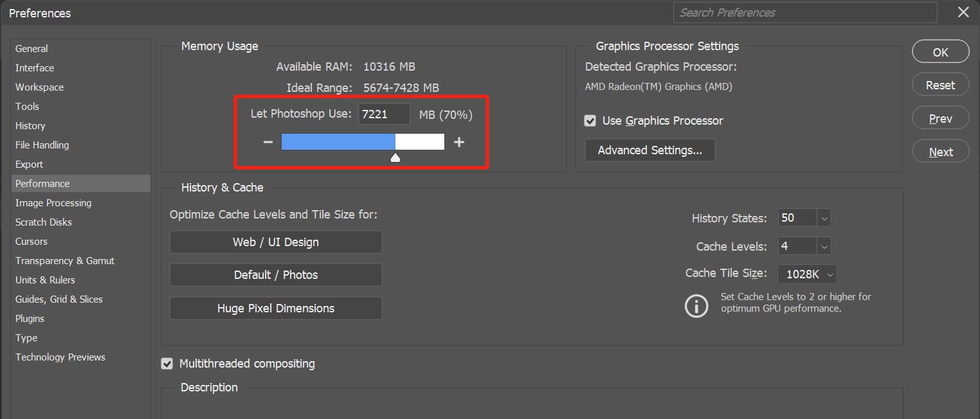The image size is (980, 419).
Task: Click the Let Photoshop Use memory field
Action: click(x=384, y=114)
